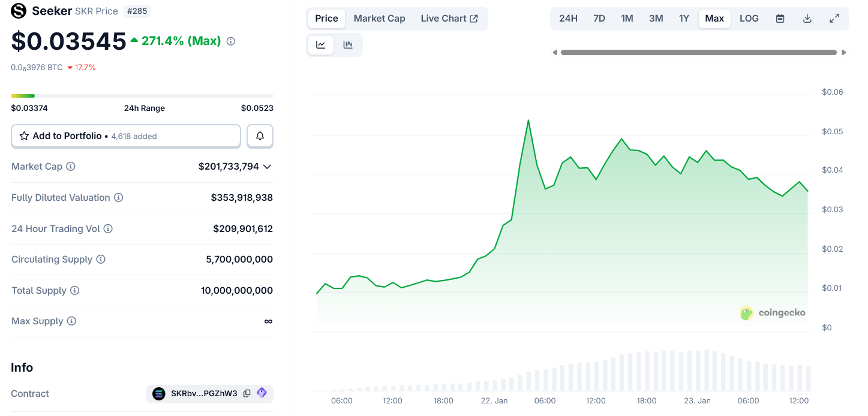This screenshot has width=868, height=416.
Task: Toggle LOG scale on the chart
Action: click(749, 19)
